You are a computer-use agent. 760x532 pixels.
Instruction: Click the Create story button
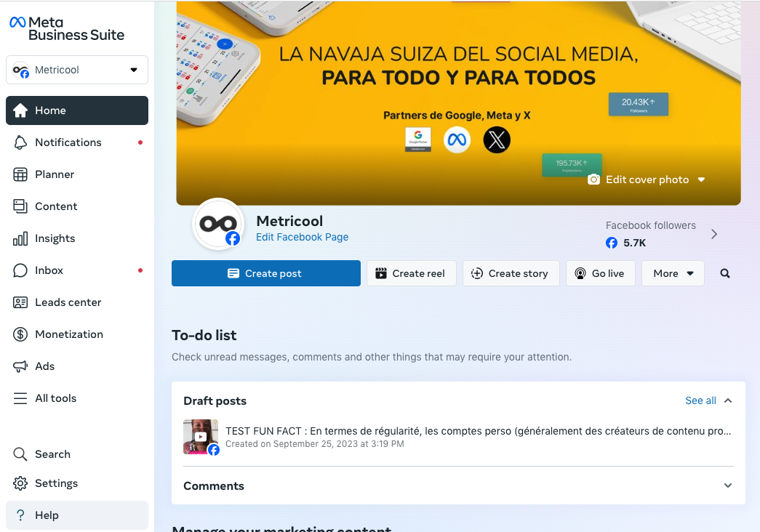tap(511, 273)
